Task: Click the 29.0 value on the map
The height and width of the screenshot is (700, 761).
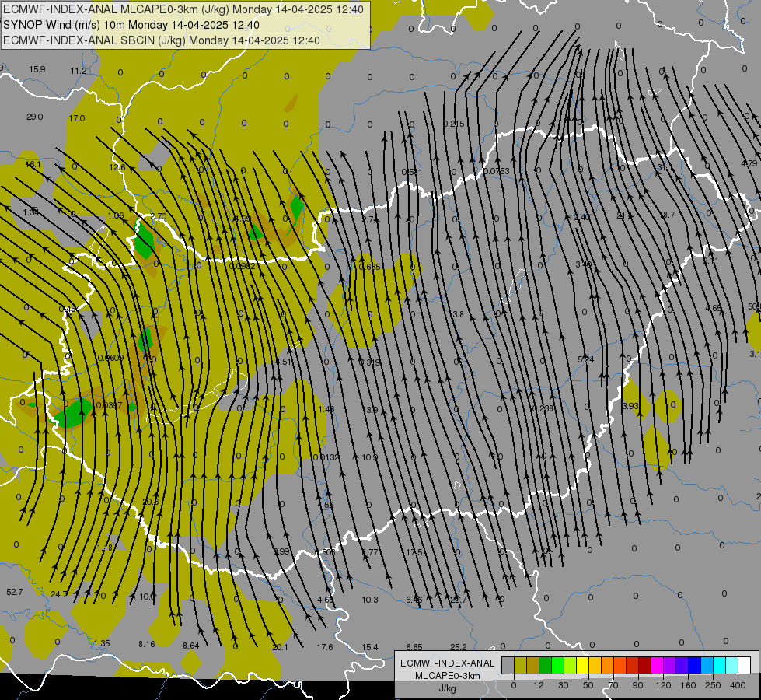Action: (x=34, y=117)
